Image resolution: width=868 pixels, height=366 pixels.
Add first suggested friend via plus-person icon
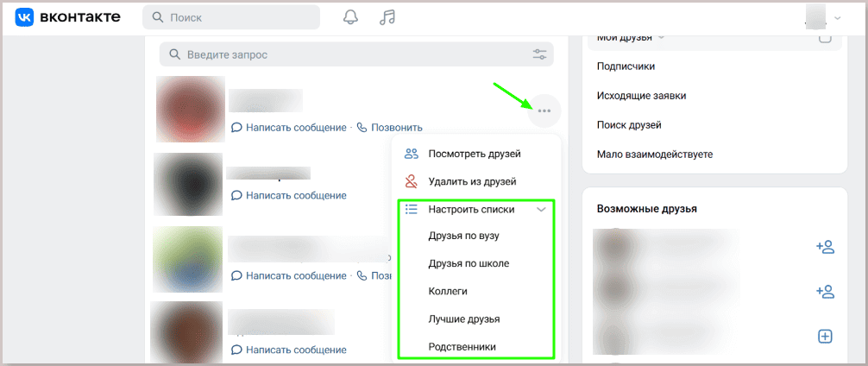[x=825, y=247]
